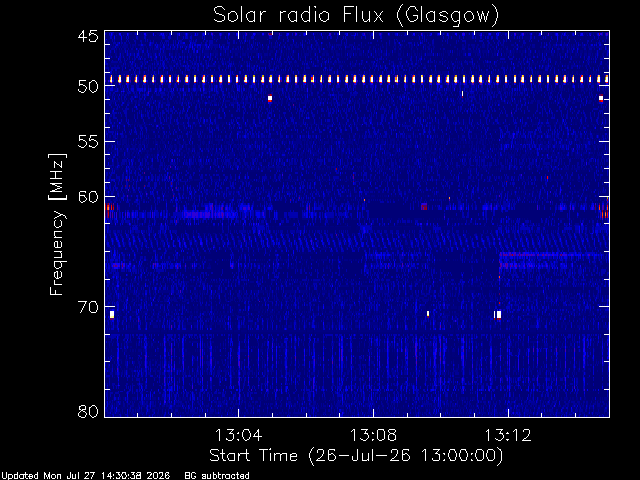Click the bright white burst near 71 MHz before 13:12
Image resolution: width=640 pixels, height=480 pixels.
[498, 315]
